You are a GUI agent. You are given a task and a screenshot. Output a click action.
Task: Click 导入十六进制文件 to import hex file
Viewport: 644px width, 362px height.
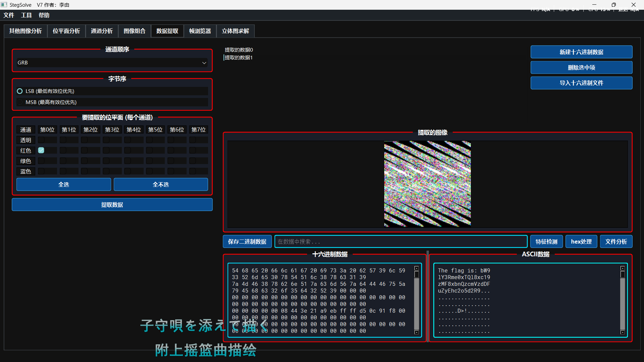pos(581,83)
